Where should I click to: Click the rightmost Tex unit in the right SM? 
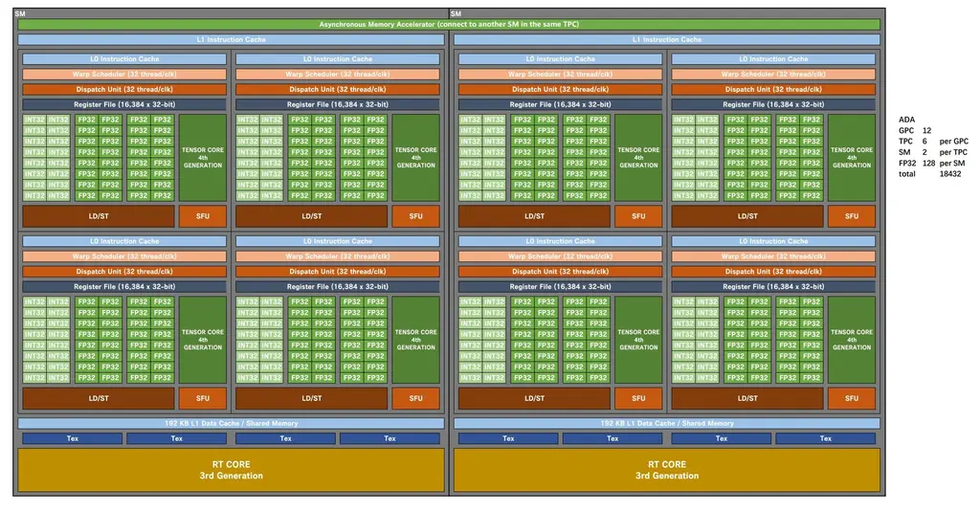coord(826,439)
